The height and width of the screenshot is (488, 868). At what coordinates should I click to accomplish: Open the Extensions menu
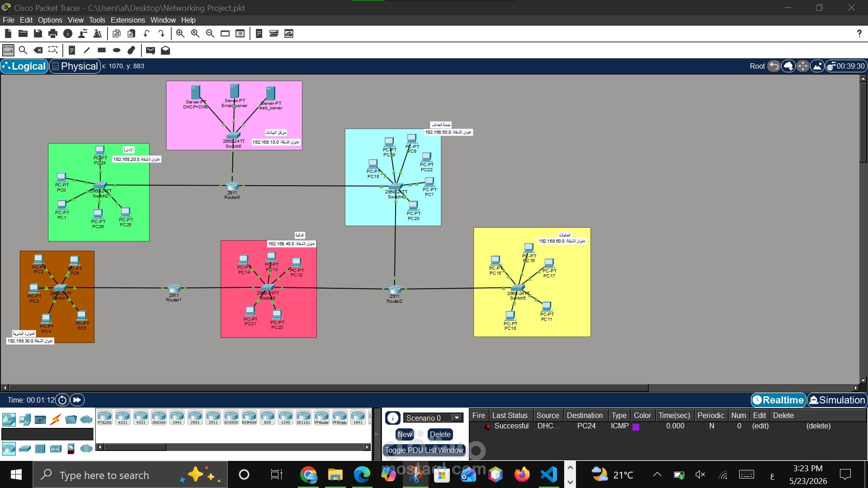pos(128,20)
